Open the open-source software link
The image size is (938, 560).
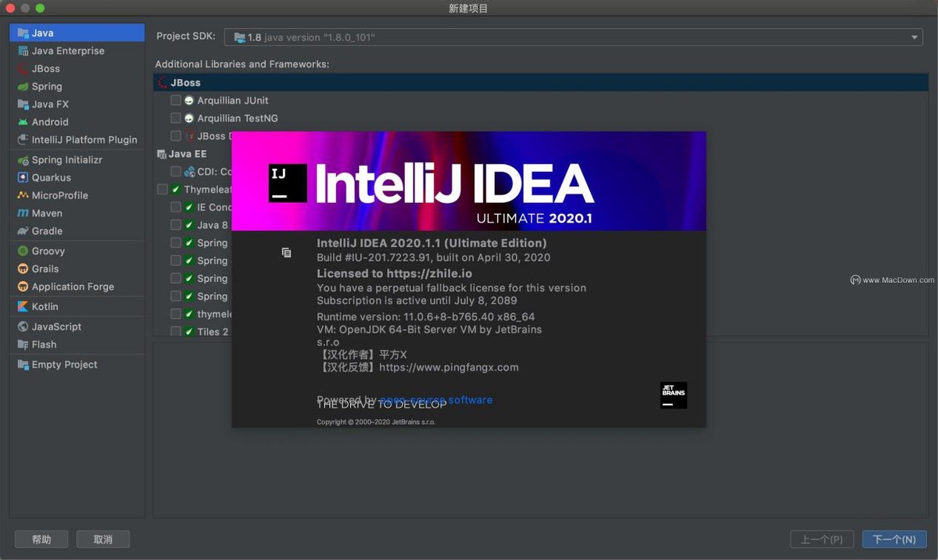coord(436,400)
